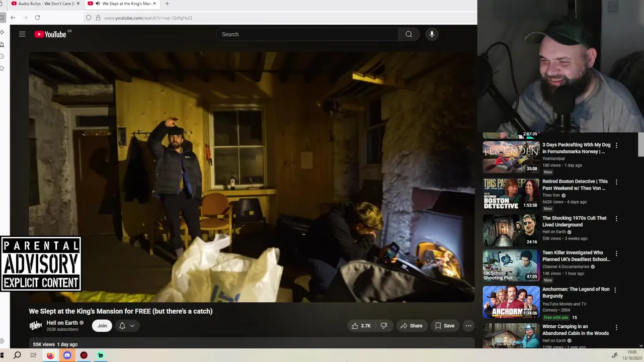644x362 pixels.
Task: Click Firefox icon in taskbar
Action: click(50, 355)
